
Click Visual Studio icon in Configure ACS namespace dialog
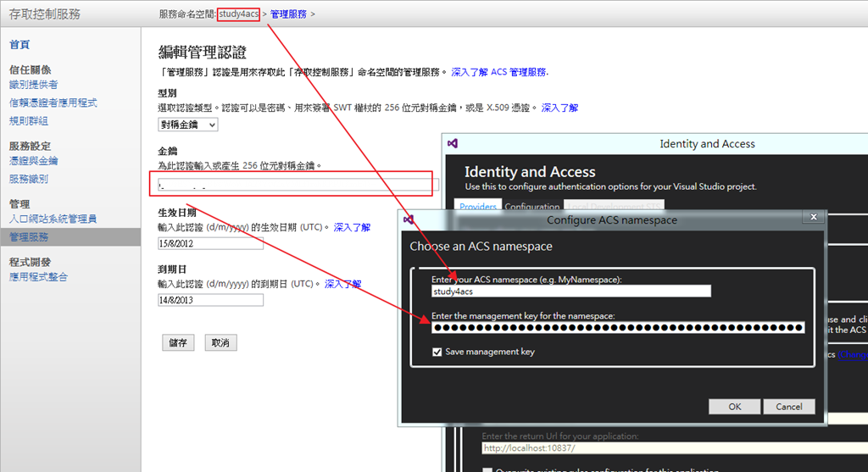pyautogui.click(x=408, y=219)
